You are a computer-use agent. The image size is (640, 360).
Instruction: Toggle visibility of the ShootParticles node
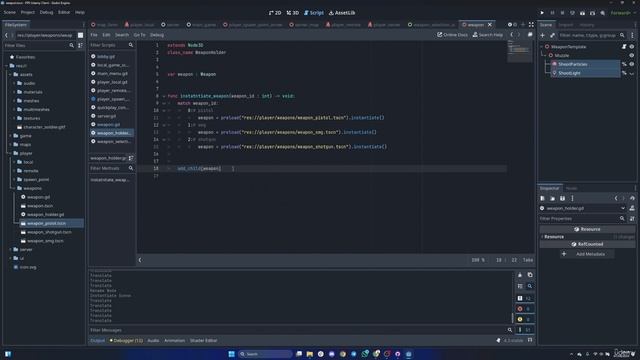632,64
